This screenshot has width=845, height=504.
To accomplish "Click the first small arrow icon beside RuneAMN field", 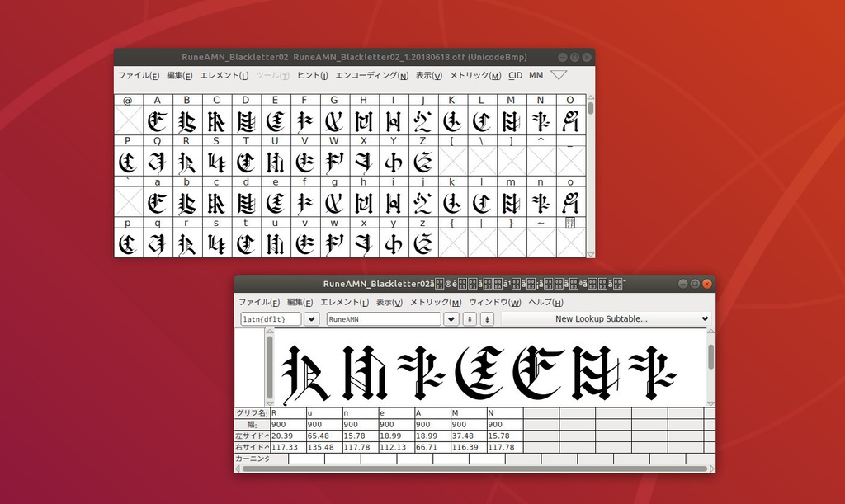I will click(x=468, y=319).
